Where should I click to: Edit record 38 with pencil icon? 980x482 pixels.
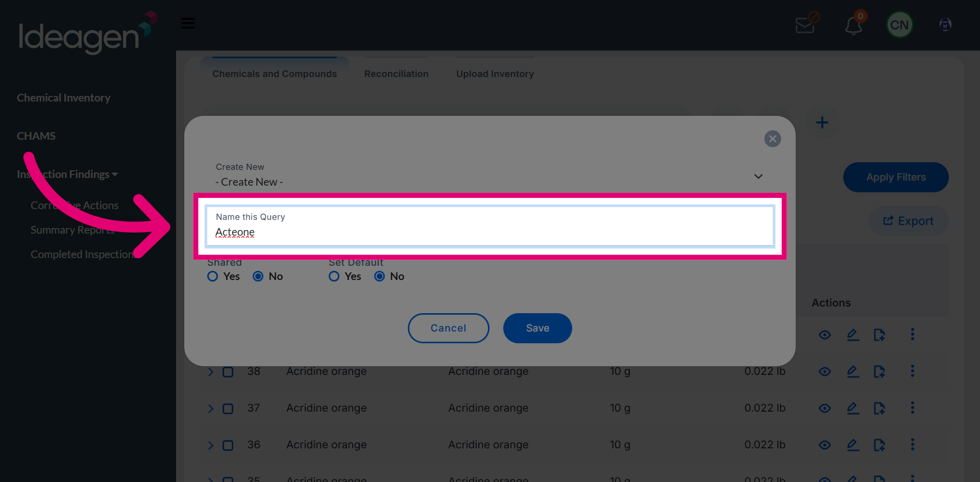pyautogui.click(x=853, y=371)
